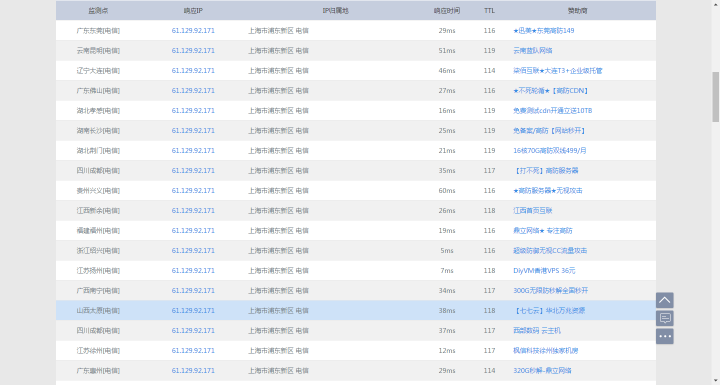Click the IP link in 云南昆明 row

[x=193, y=51]
